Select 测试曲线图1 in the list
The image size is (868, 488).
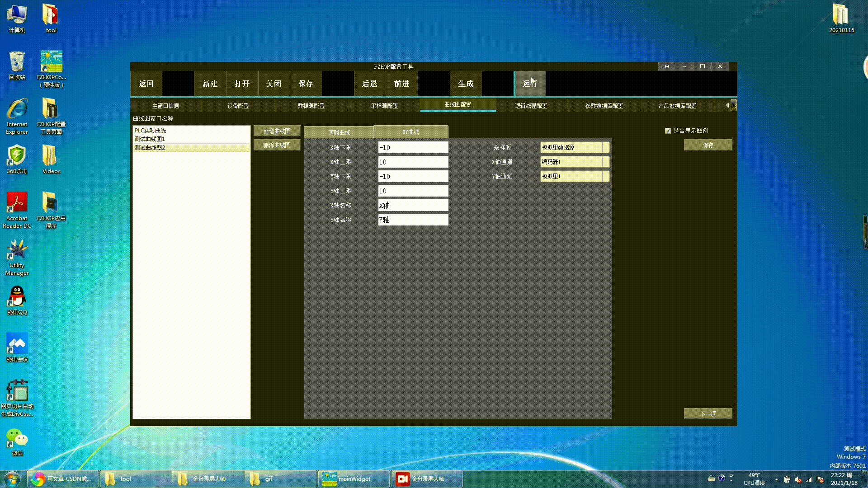(x=192, y=139)
